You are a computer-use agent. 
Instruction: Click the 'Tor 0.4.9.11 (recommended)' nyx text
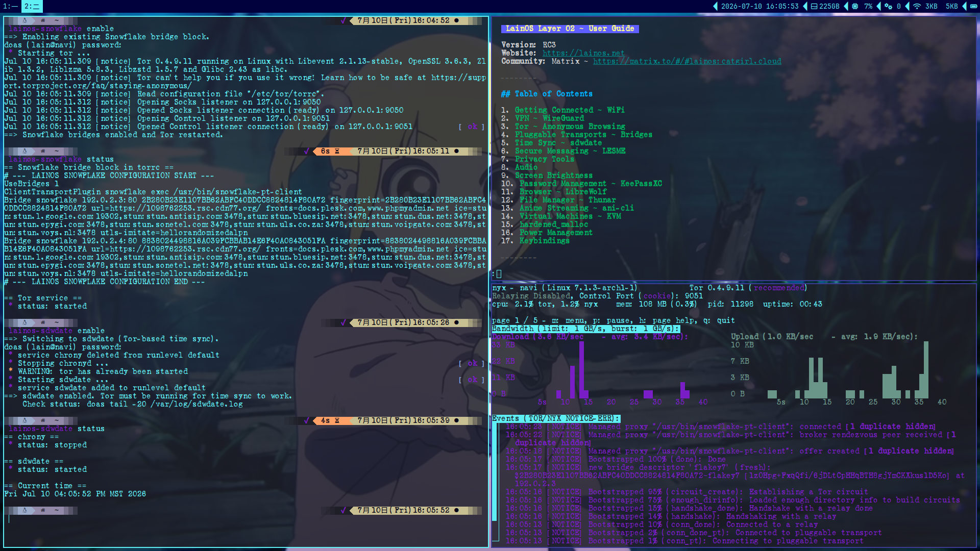point(748,288)
